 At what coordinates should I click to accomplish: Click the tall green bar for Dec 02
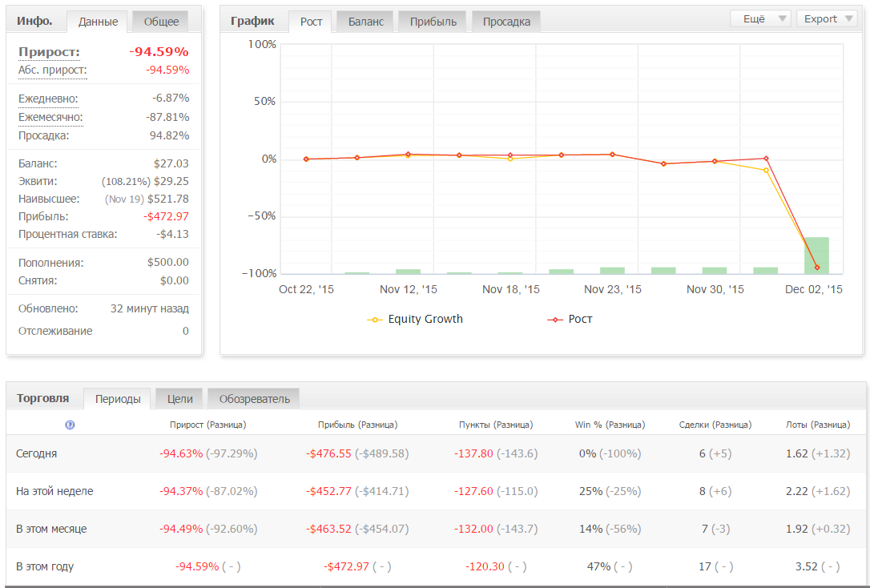point(817,256)
